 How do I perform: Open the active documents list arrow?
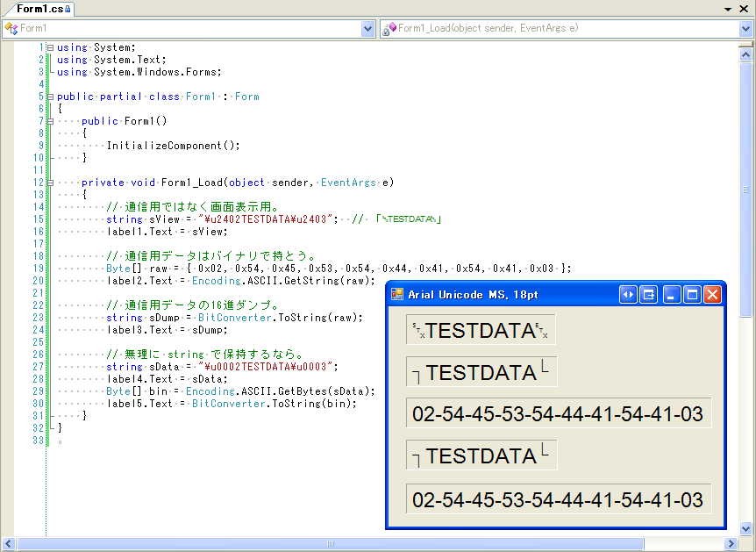pos(728,9)
